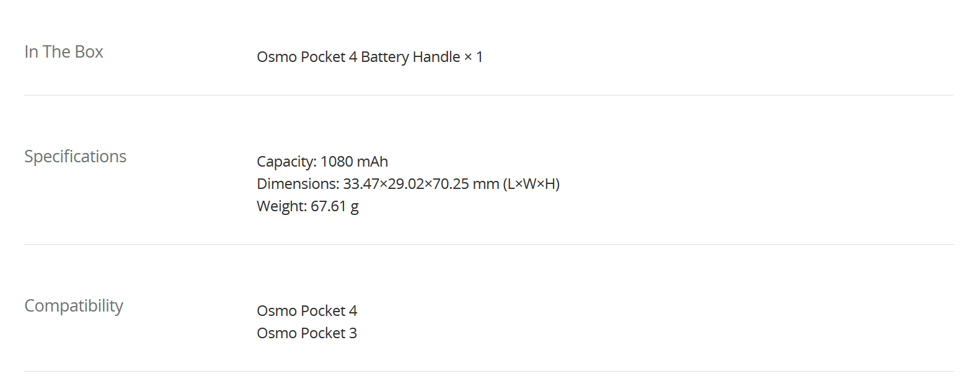
Task: Select Osmo Pocket 3 under Compatibility
Action: 307,333
